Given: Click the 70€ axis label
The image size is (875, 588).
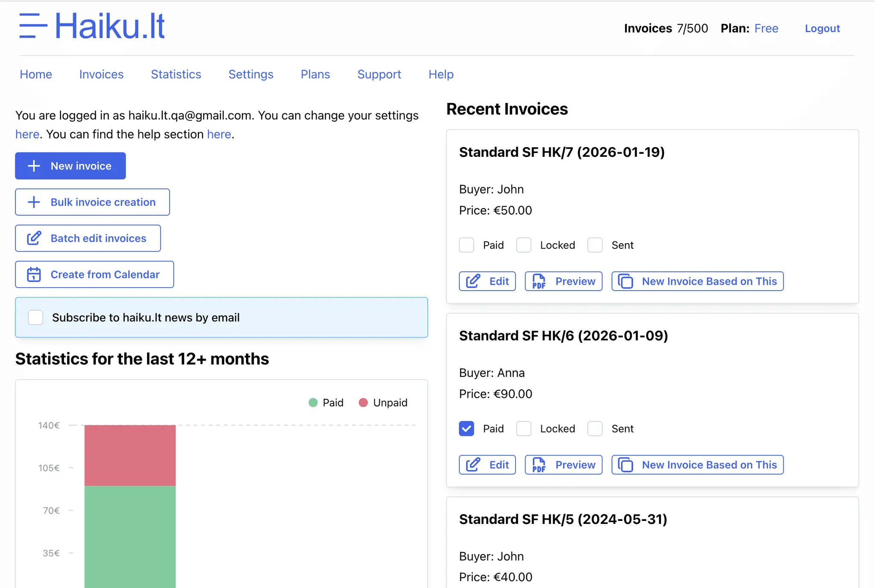Looking at the screenshot, I should coord(51,510).
